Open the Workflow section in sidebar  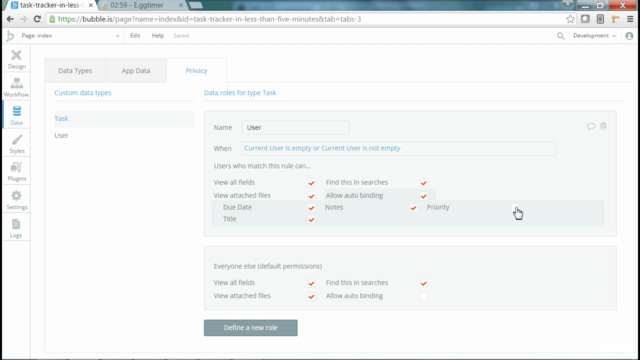tap(16, 87)
